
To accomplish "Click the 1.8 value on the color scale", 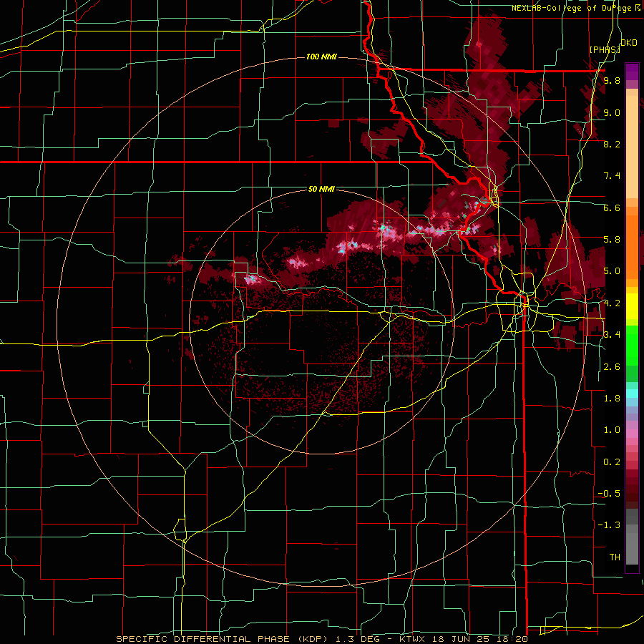I will click(612, 399).
